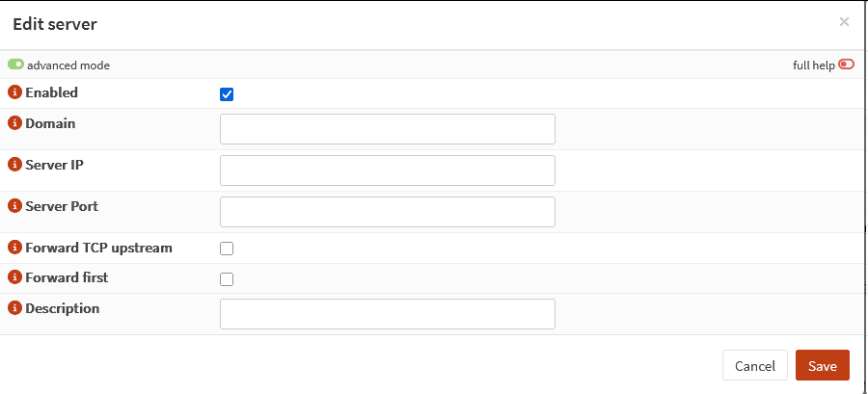Image resolution: width=868 pixels, height=394 pixels.
Task: Open the help icon beside Server IP
Action: click(x=14, y=165)
